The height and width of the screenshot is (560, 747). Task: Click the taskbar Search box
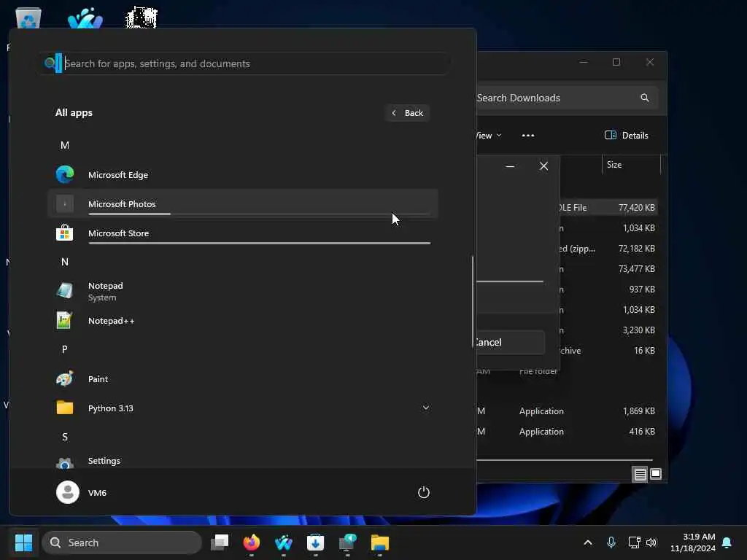click(x=122, y=542)
